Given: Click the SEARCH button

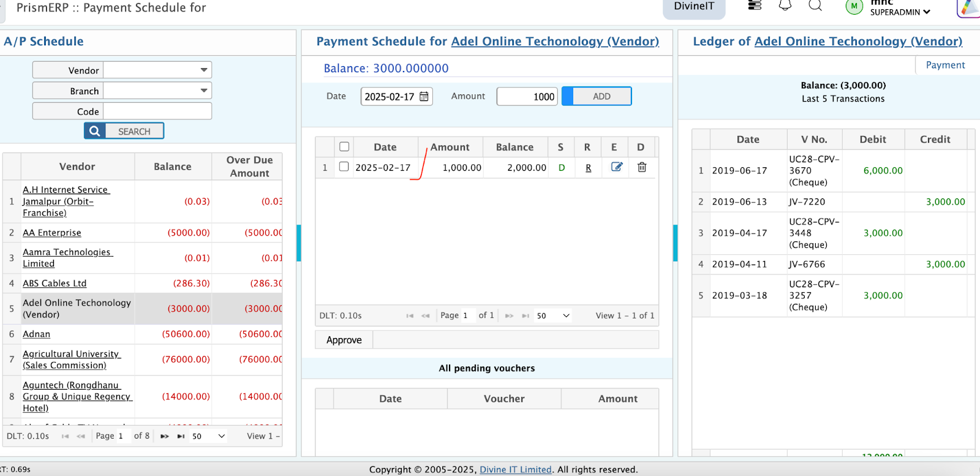Looking at the screenshot, I should (x=124, y=131).
